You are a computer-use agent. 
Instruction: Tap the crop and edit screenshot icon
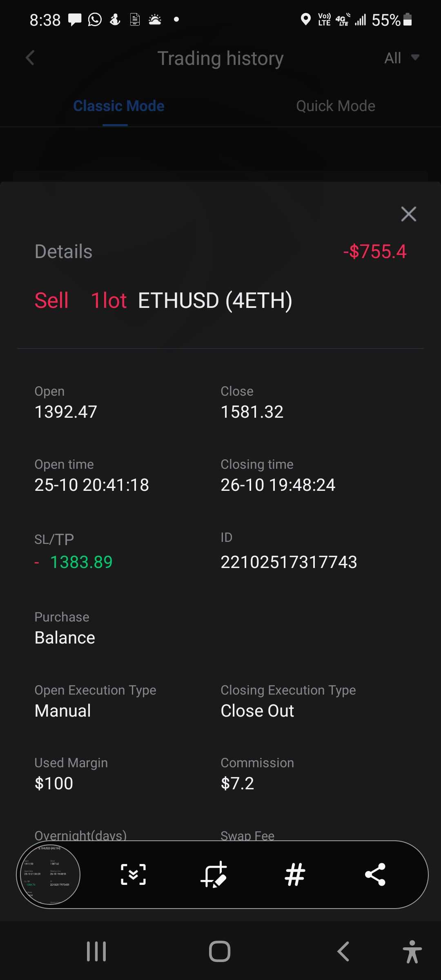(214, 874)
